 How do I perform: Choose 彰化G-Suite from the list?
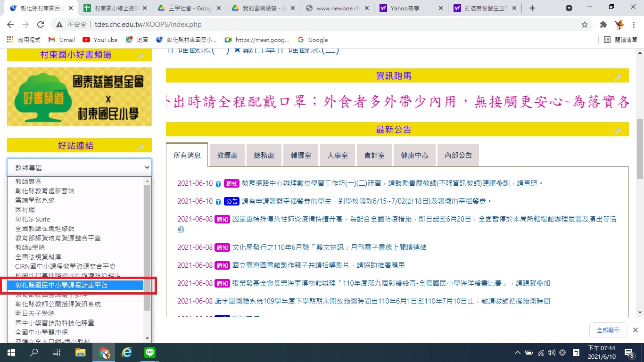tap(76, 219)
